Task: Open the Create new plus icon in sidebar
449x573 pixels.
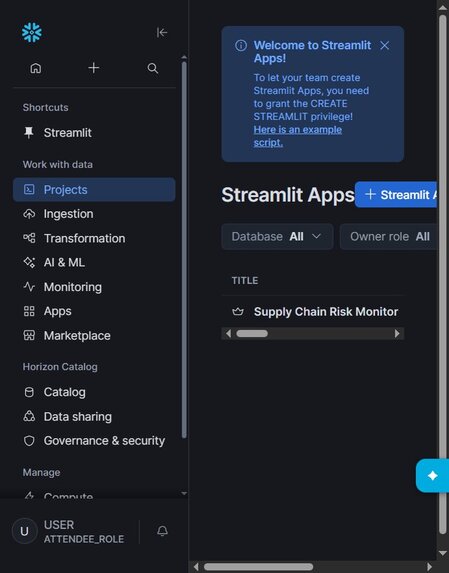Action: [x=94, y=68]
